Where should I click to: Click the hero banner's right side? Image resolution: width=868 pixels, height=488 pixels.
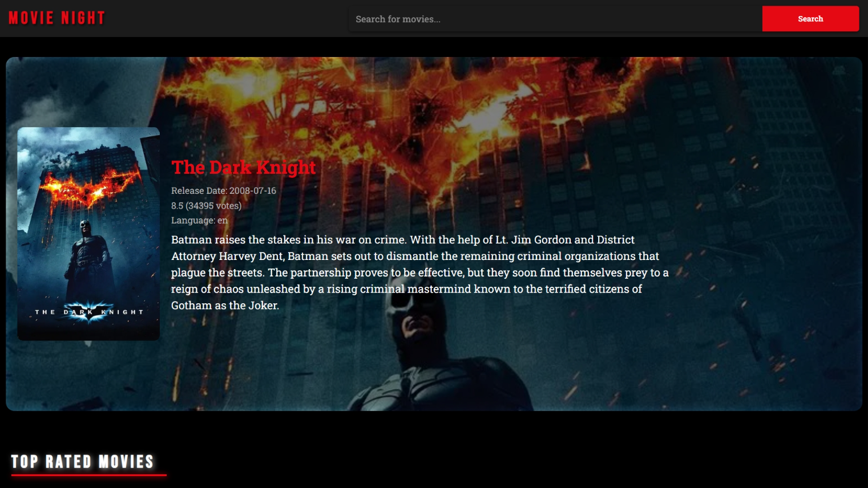[x=770, y=234]
